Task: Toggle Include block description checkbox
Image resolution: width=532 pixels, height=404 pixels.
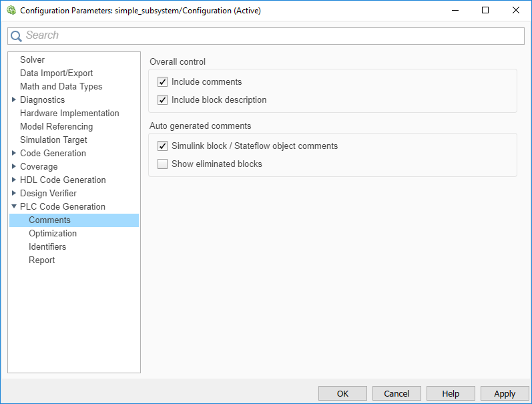Action: coord(162,100)
